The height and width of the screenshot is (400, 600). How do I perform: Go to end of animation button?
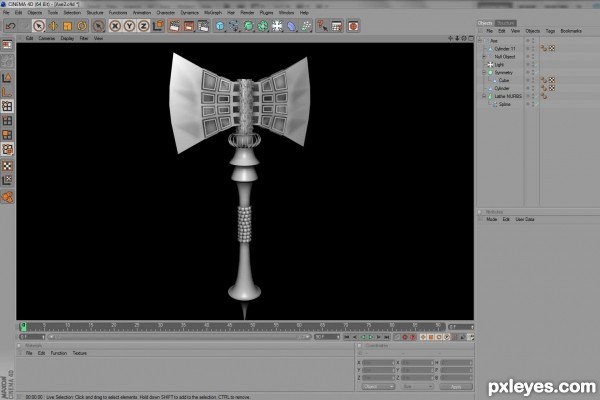(x=386, y=337)
